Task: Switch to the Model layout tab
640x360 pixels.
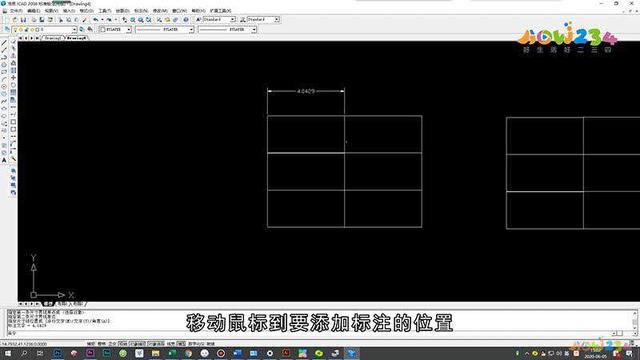Action: 49,304
